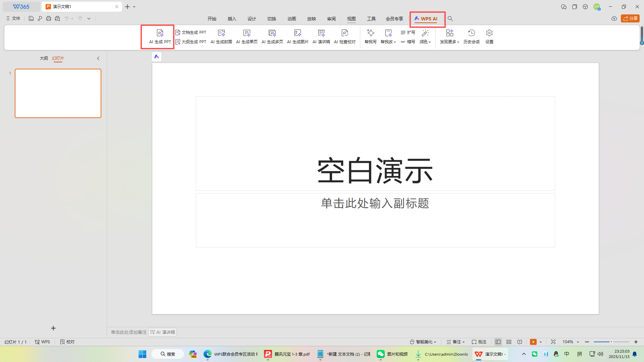Click the 帮我写 icon

(370, 37)
